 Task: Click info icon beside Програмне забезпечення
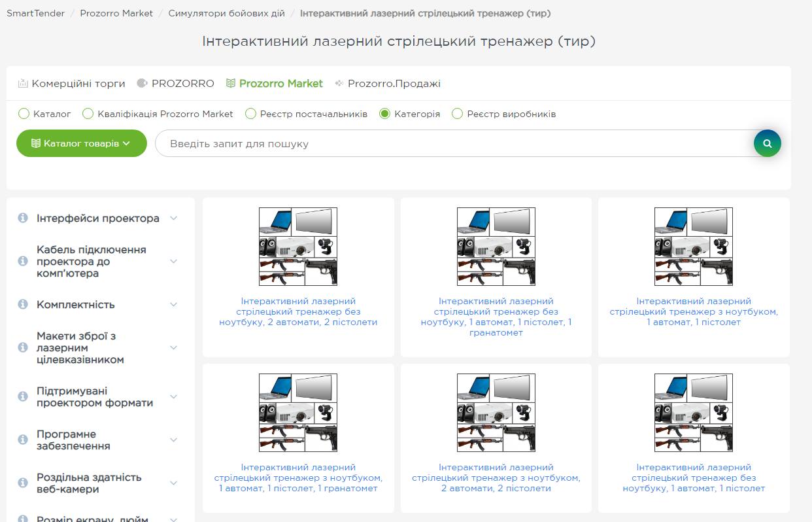click(x=23, y=440)
